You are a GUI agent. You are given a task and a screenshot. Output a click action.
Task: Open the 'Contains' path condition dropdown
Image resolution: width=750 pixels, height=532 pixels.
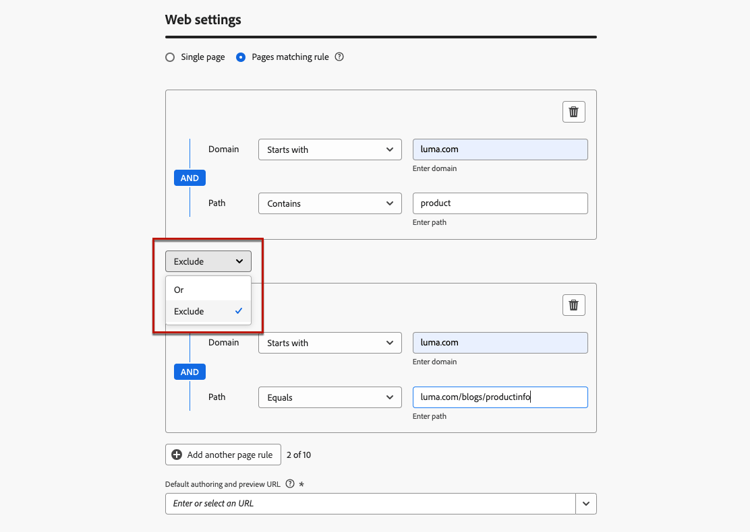pos(329,204)
